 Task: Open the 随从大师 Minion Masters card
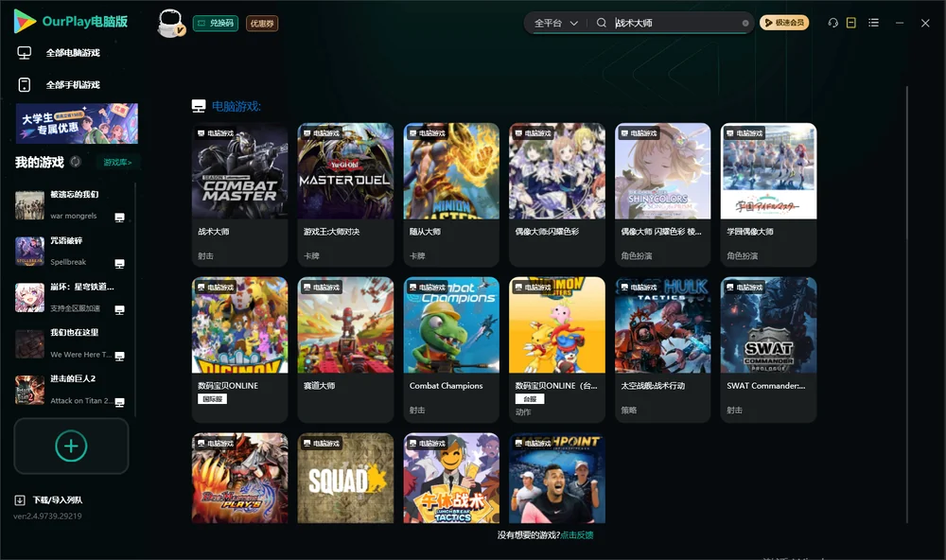[x=451, y=194]
